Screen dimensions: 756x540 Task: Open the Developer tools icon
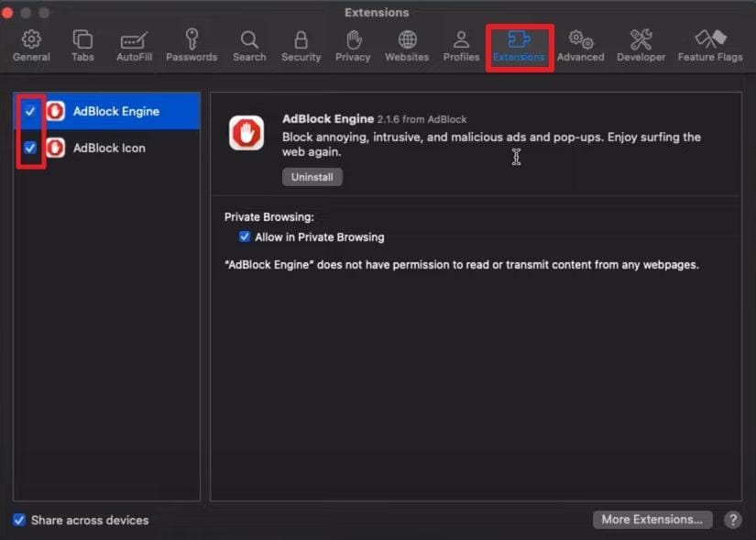pyautogui.click(x=641, y=43)
